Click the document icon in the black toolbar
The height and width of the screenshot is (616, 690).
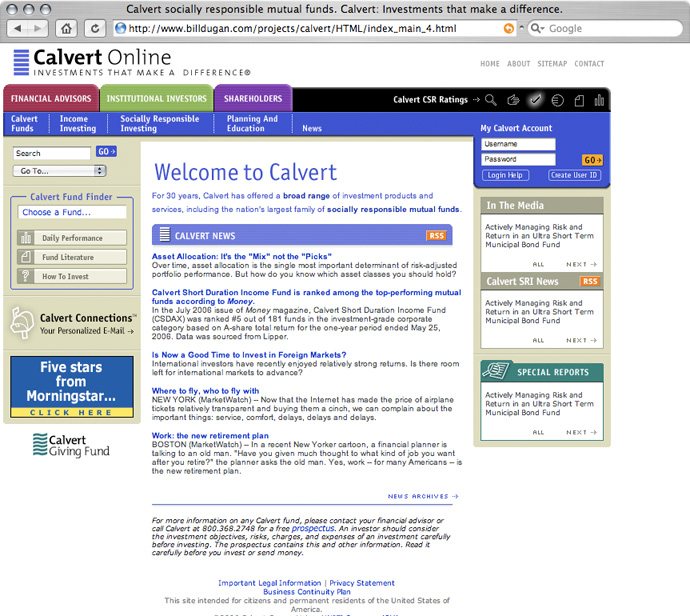coord(579,101)
